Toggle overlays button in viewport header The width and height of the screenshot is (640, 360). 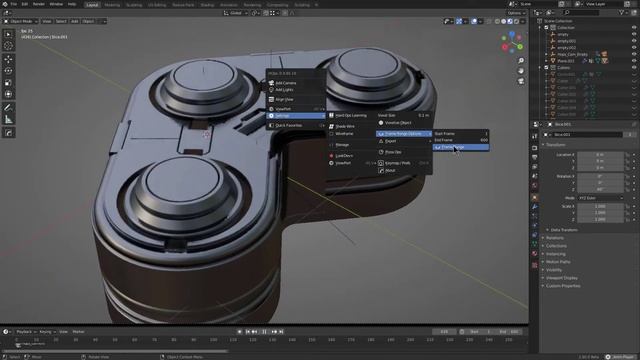474,21
